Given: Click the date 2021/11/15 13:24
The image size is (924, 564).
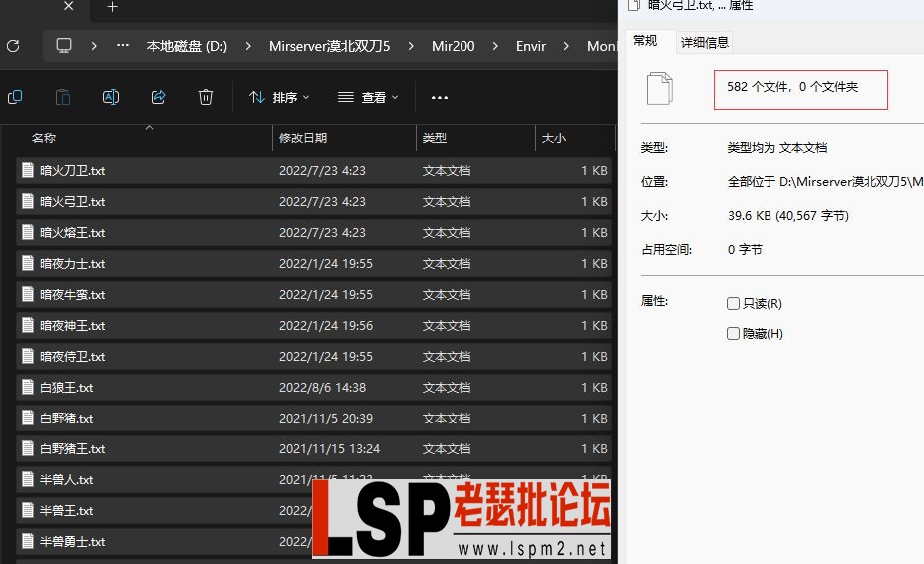Looking at the screenshot, I should 329,449.
